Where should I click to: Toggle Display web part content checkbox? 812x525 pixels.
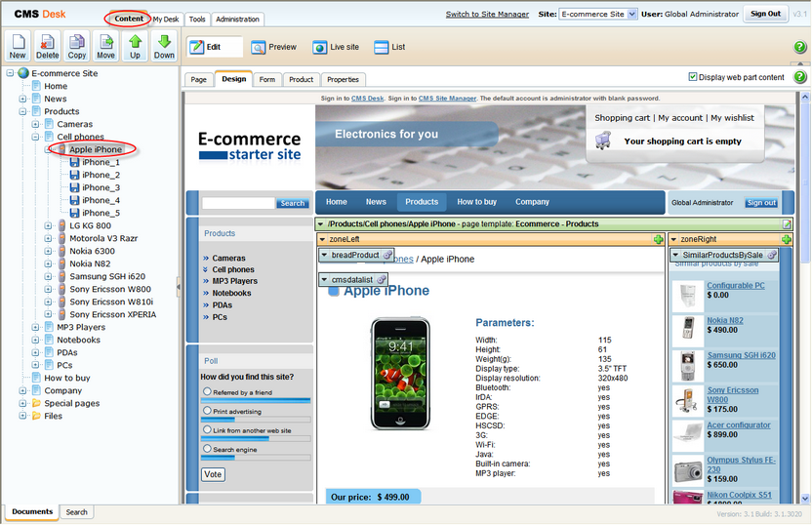[692, 77]
